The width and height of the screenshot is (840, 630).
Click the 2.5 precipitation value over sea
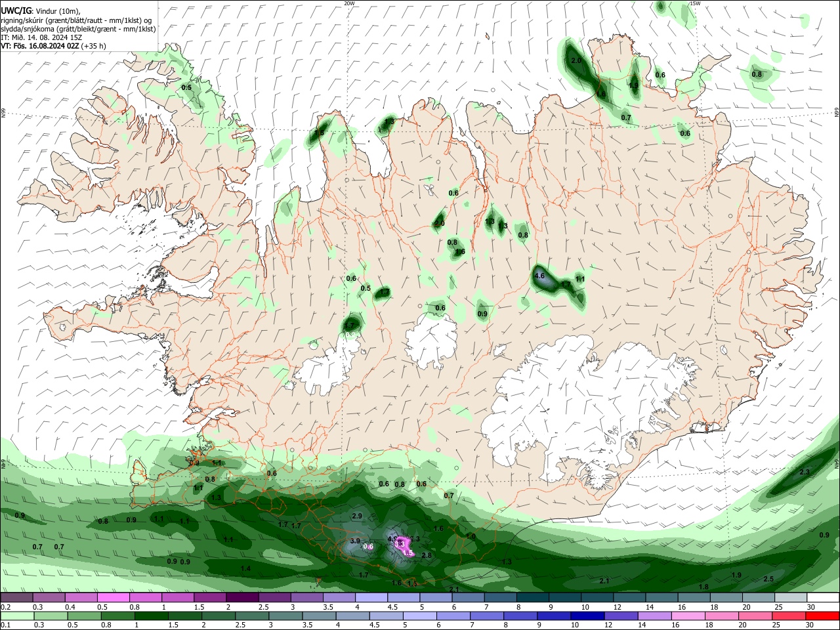tap(768, 579)
